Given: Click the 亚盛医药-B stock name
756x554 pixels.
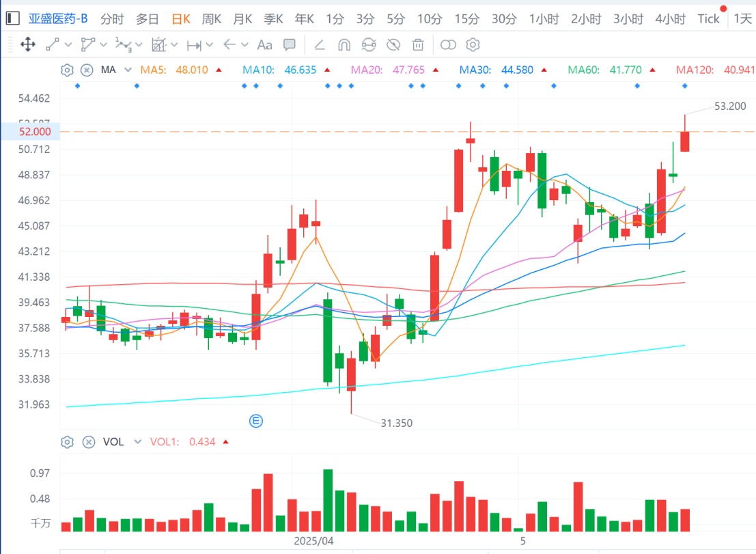Looking at the screenshot, I should pyautogui.click(x=58, y=19).
